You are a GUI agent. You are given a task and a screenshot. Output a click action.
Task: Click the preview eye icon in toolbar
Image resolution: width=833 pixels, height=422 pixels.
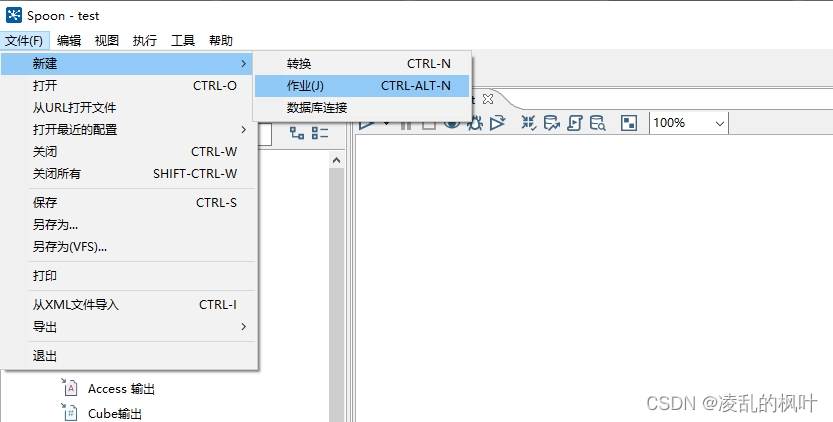pos(451,123)
